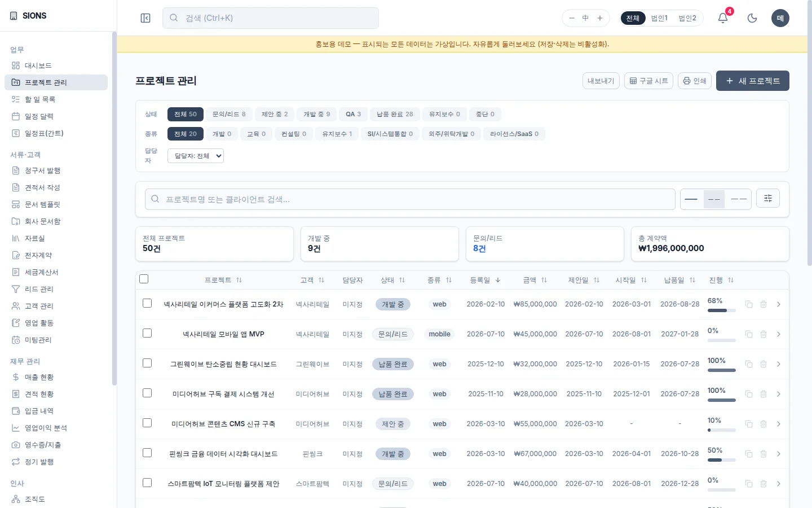
Task: Click 인쇄 button
Action: (x=695, y=81)
